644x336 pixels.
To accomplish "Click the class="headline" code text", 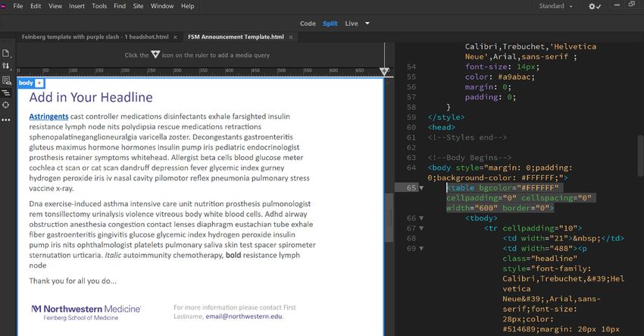I will pos(539,259).
